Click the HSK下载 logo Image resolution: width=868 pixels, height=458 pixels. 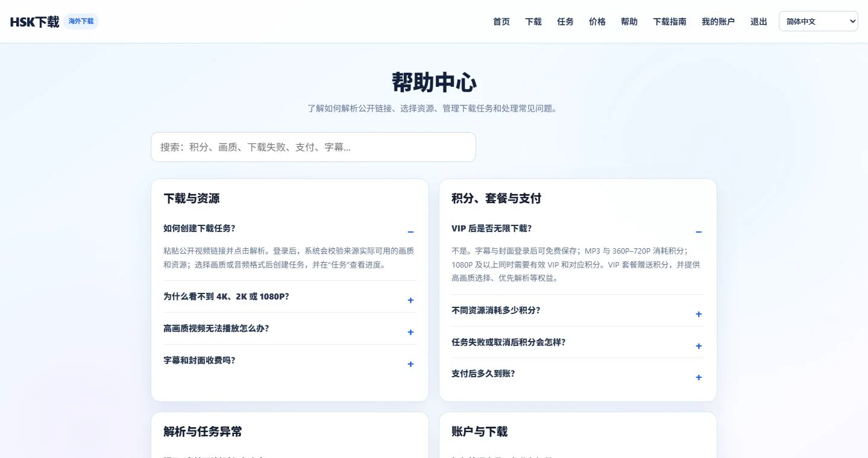pyautogui.click(x=34, y=22)
